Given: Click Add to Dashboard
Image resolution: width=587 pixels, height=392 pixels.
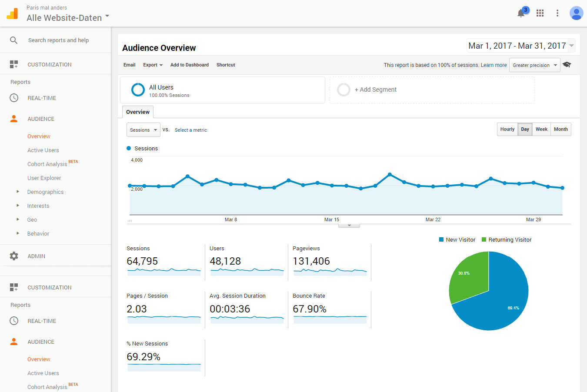Looking at the screenshot, I should tap(190, 65).
